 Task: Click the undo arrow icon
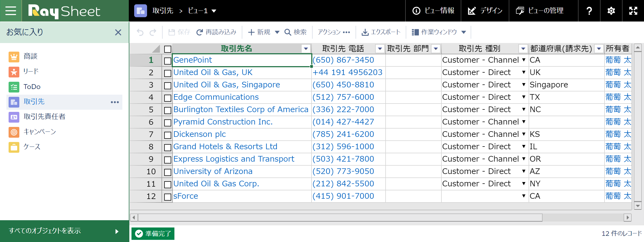pos(140,32)
